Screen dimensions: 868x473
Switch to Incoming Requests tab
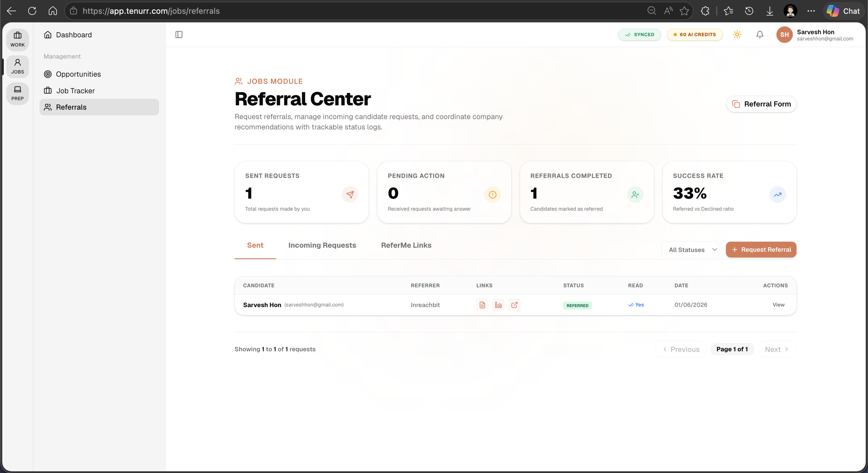[x=322, y=246]
